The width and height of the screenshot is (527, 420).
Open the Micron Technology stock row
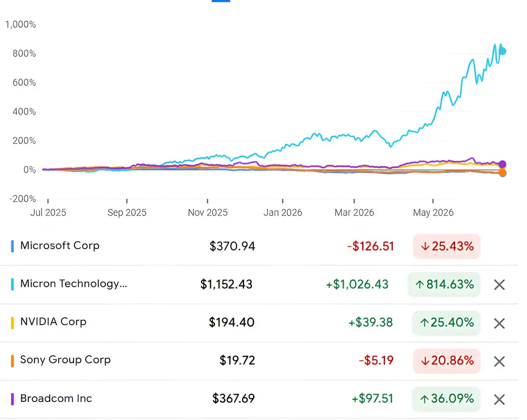[x=259, y=285]
